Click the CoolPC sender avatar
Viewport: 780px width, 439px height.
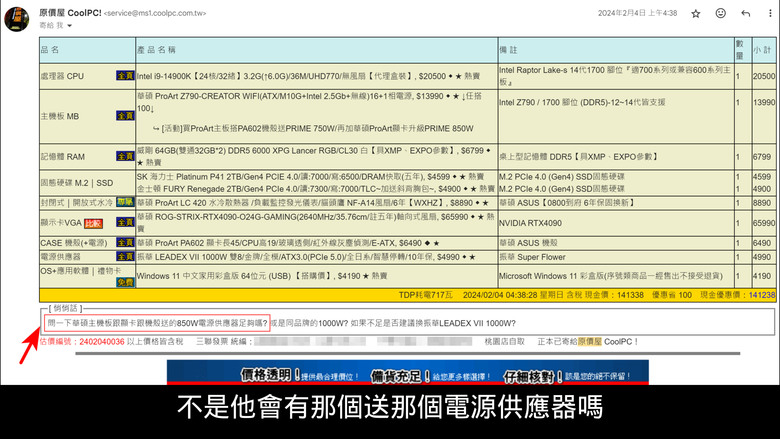(17, 19)
